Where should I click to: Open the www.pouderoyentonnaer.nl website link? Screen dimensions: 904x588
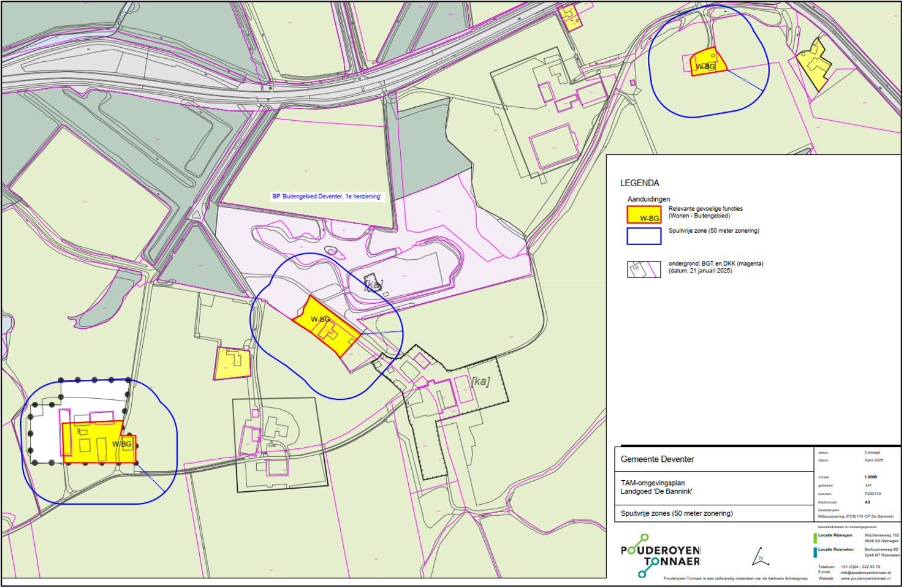tap(865, 578)
